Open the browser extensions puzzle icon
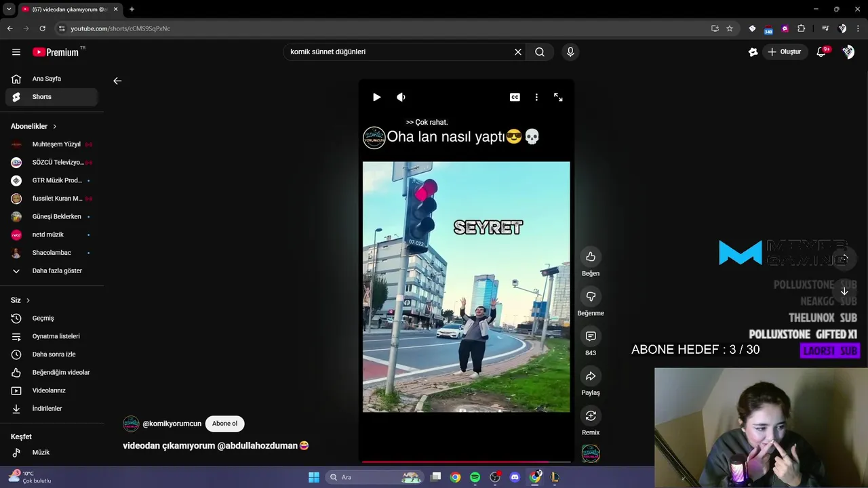Image resolution: width=868 pixels, height=488 pixels. coord(802,28)
